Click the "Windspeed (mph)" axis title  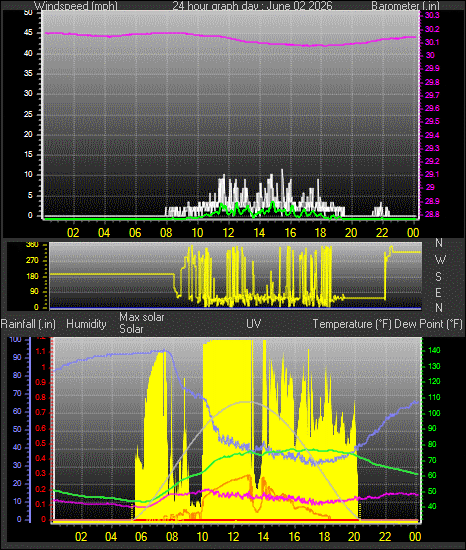pyautogui.click(x=76, y=6)
